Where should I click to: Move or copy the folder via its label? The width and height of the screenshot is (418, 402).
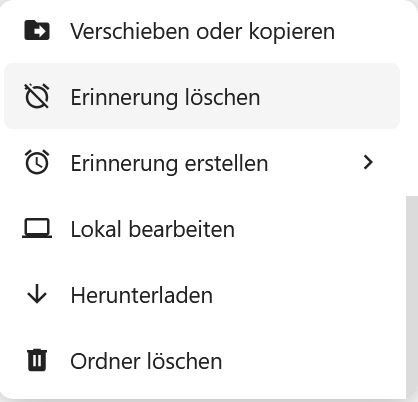point(202,32)
